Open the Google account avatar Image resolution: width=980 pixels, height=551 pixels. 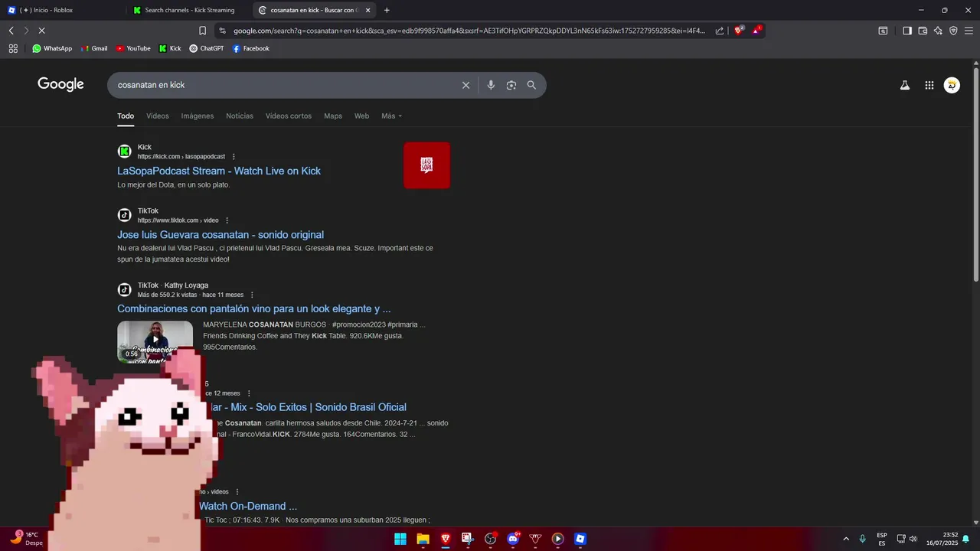point(952,86)
